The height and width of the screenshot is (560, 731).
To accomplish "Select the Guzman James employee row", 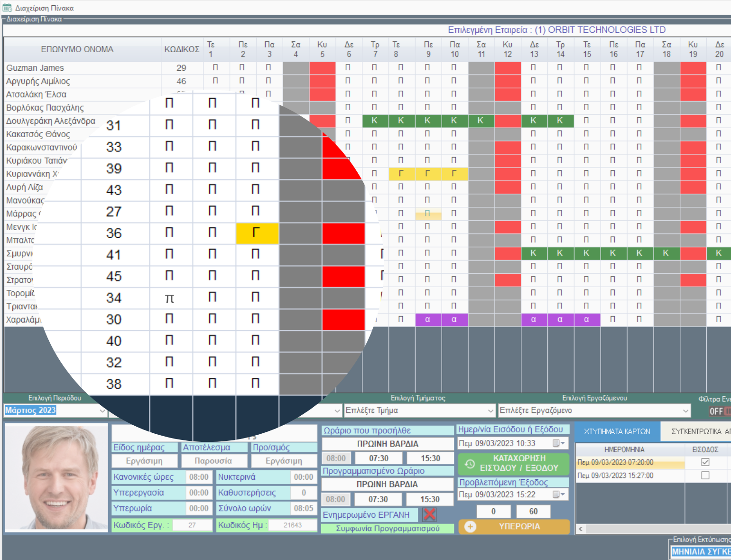I will tap(36, 68).
